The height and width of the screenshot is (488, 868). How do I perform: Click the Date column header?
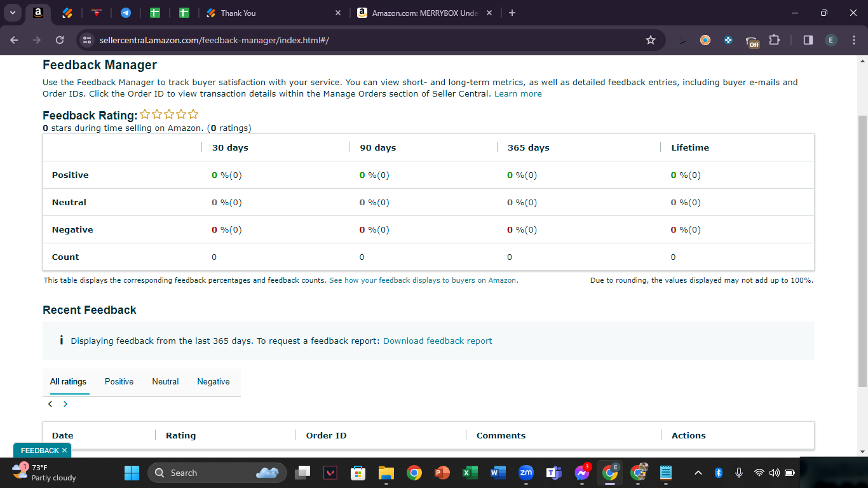click(x=63, y=435)
